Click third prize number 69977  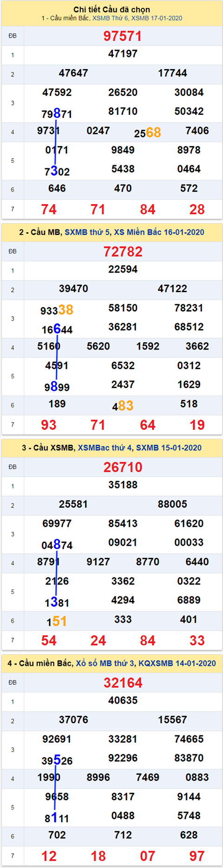point(57,523)
